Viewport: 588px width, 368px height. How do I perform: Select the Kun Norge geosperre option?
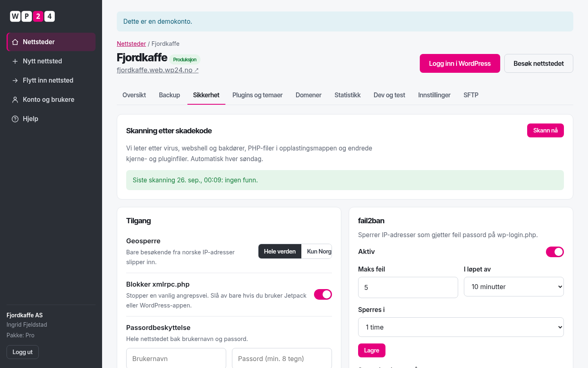(317, 251)
